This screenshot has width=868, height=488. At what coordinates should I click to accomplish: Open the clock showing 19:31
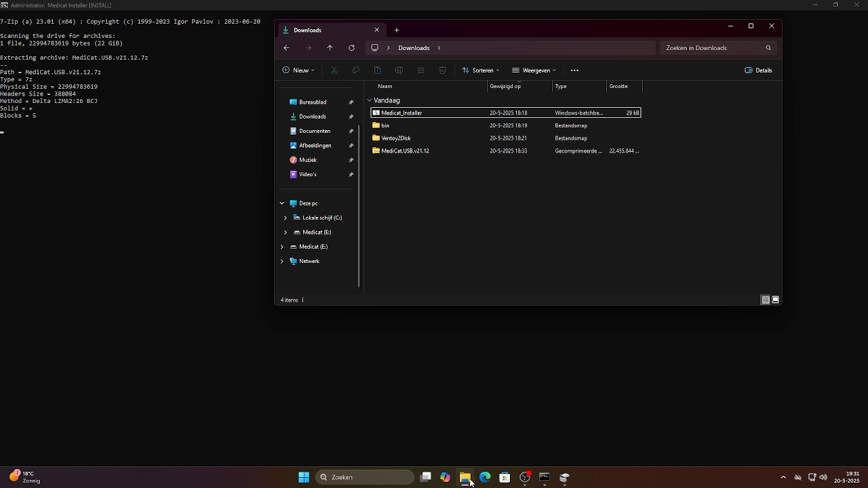(847, 477)
